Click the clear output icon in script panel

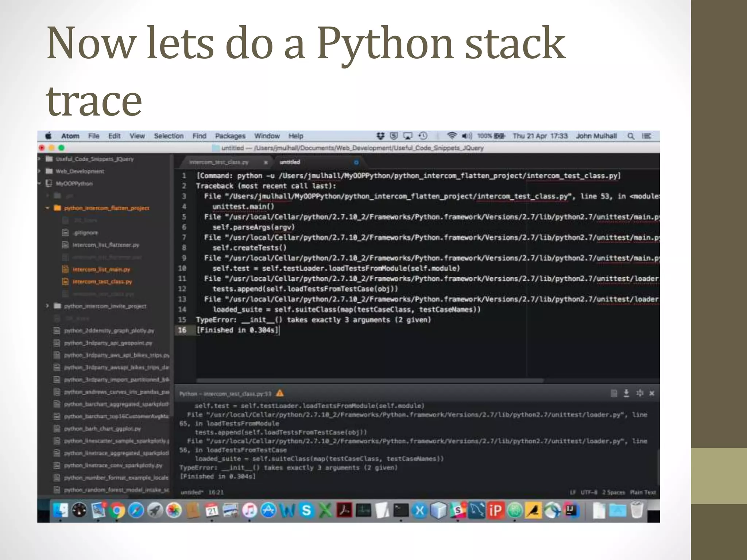tap(614, 393)
